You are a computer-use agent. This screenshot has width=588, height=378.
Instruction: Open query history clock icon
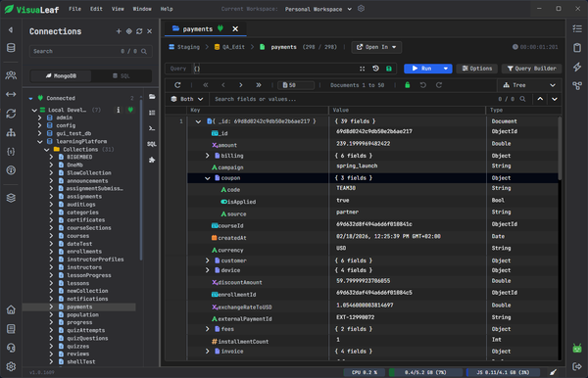375,69
